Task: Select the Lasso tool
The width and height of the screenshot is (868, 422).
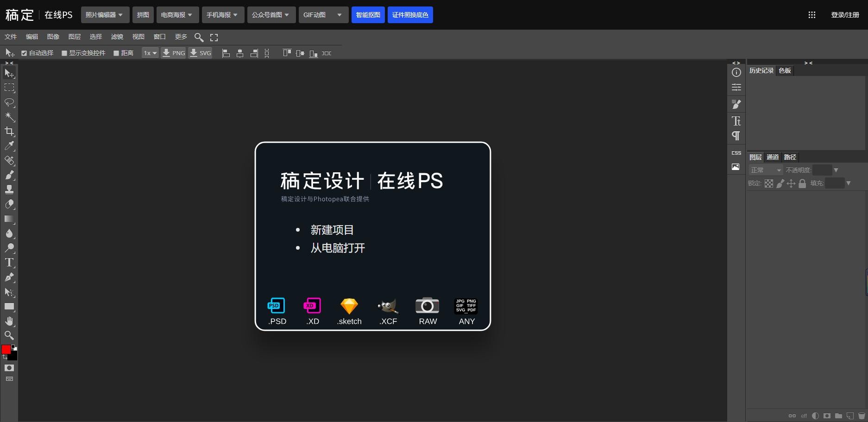Action: point(9,102)
